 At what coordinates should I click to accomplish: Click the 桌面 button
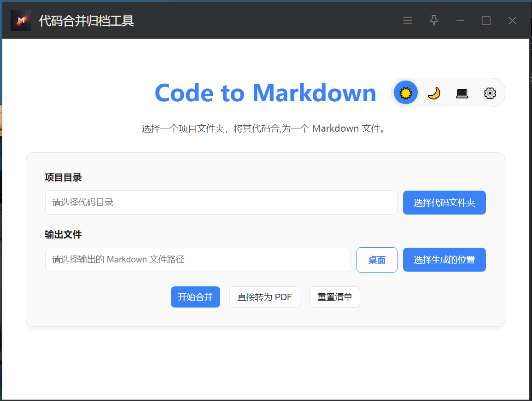click(377, 260)
